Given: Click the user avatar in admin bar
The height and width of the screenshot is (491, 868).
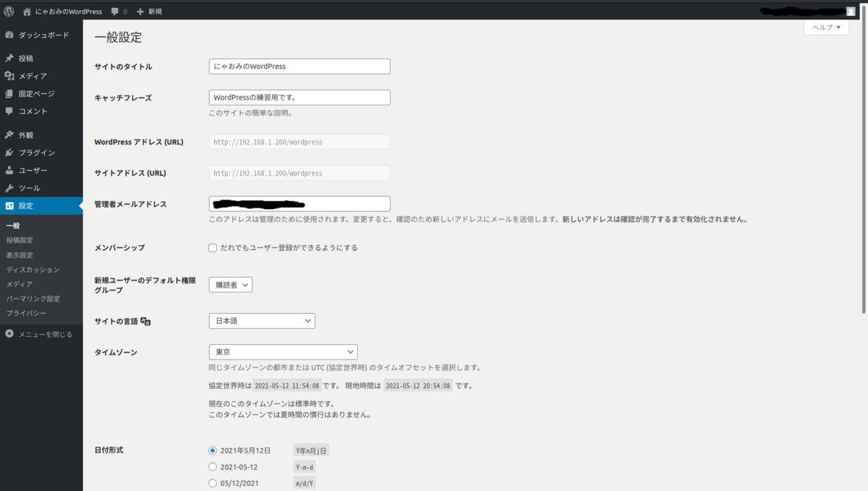Looking at the screenshot, I should tap(850, 12).
